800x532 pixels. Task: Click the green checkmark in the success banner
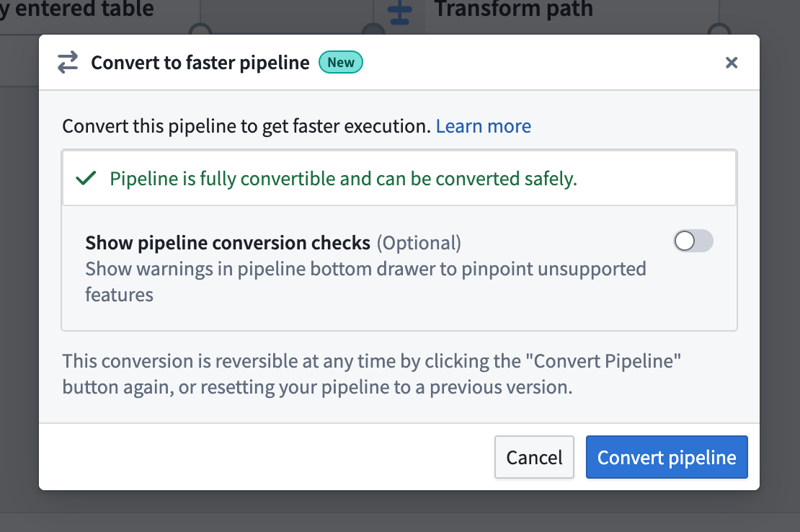click(86, 177)
